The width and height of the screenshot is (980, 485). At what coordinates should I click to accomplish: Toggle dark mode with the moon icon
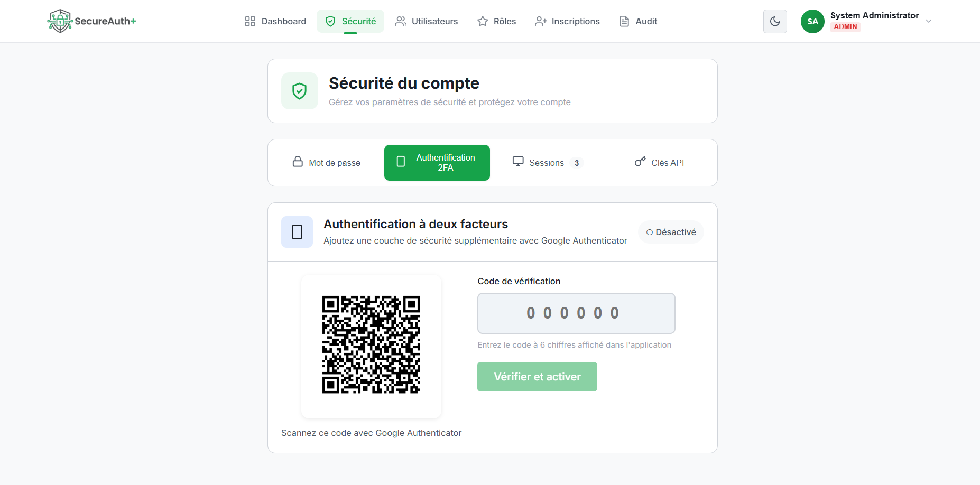click(775, 21)
